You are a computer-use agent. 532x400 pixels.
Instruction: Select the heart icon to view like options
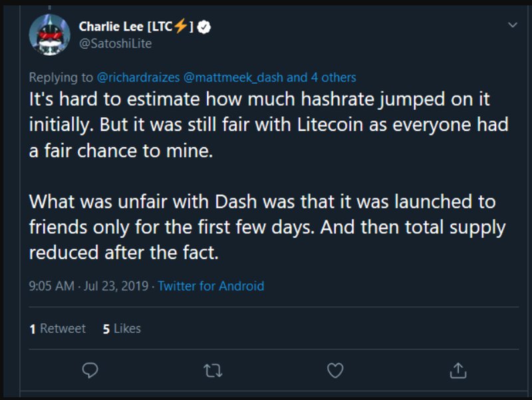coord(334,371)
